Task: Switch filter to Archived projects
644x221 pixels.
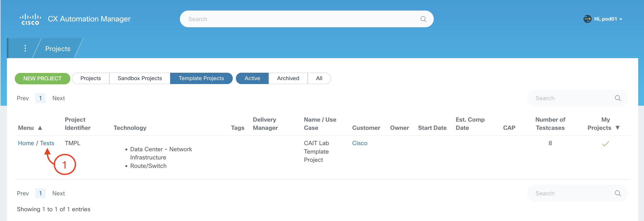Action: [x=288, y=79]
